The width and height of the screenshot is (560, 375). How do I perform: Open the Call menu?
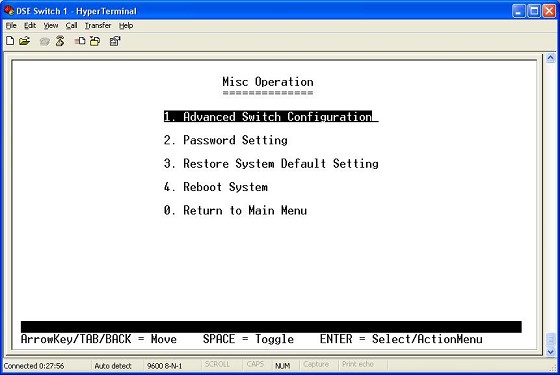71,26
